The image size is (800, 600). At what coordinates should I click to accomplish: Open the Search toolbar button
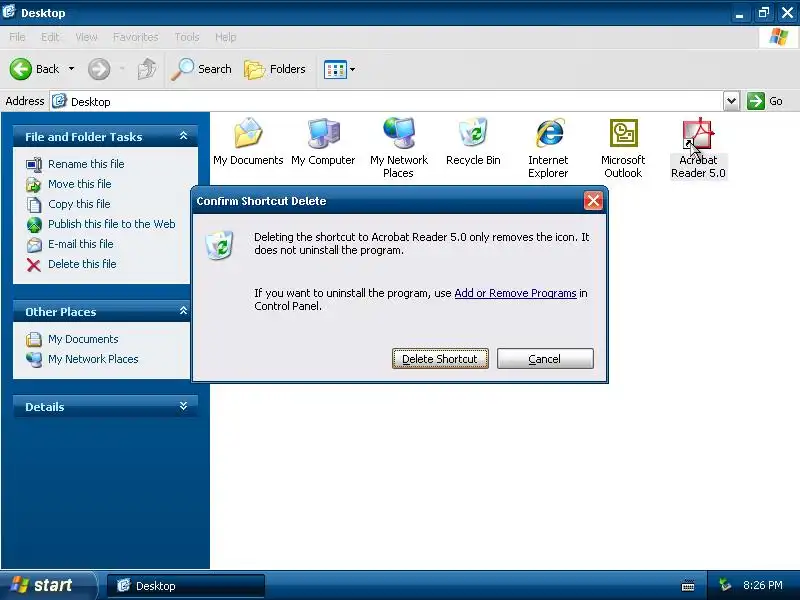pyautogui.click(x=201, y=69)
